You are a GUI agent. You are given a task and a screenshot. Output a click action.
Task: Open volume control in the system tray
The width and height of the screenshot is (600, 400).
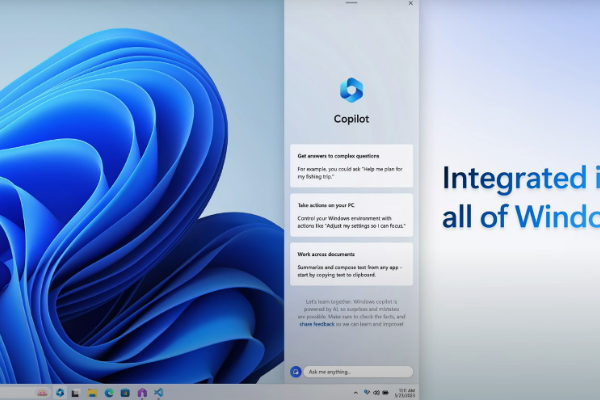(x=376, y=393)
